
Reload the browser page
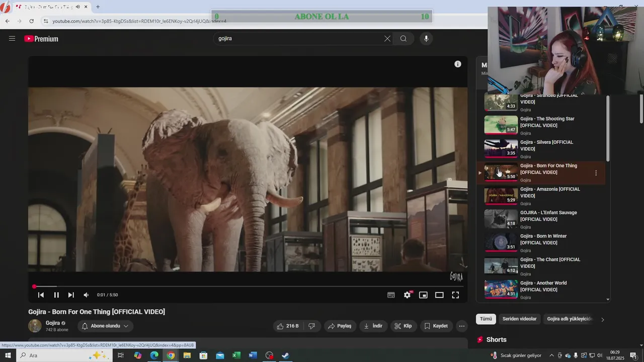point(31,21)
